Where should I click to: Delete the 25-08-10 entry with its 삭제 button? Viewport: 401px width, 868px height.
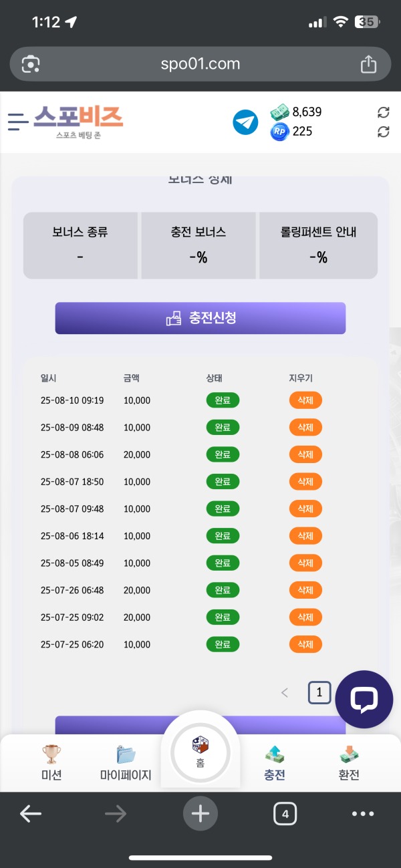tap(305, 400)
